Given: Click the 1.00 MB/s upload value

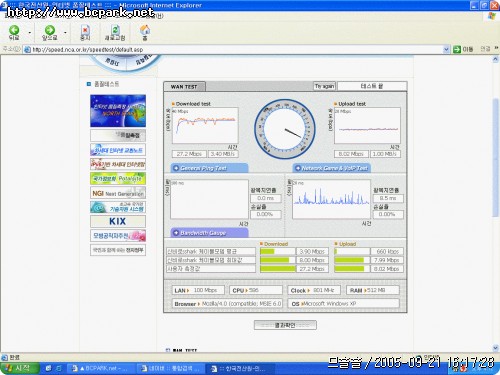Looking at the screenshot, I should coord(385,154).
